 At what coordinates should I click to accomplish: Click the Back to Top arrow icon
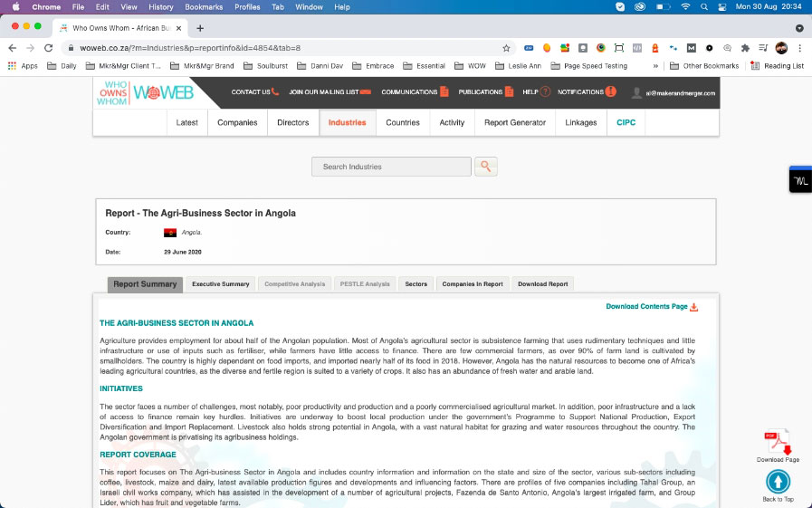click(778, 482)
